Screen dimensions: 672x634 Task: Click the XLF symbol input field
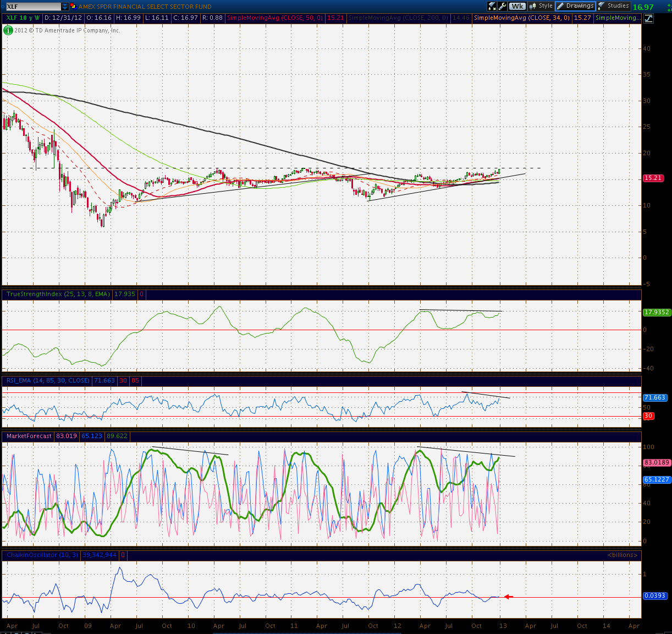point(32,7)
